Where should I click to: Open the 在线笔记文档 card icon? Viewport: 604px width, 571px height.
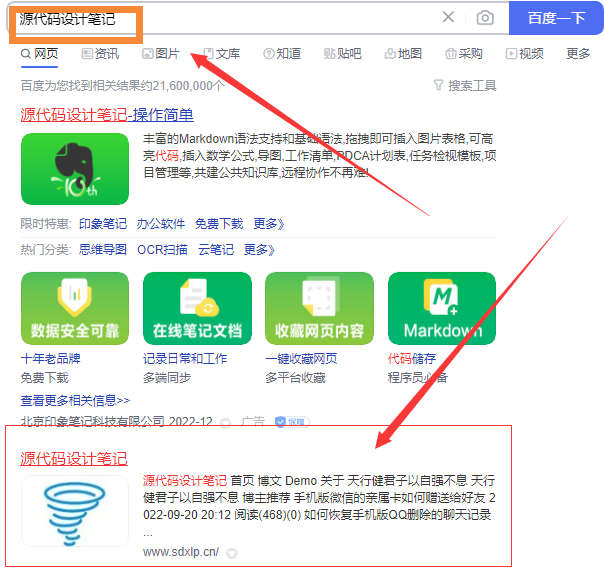pyautogui.click(x=197, y=308)
